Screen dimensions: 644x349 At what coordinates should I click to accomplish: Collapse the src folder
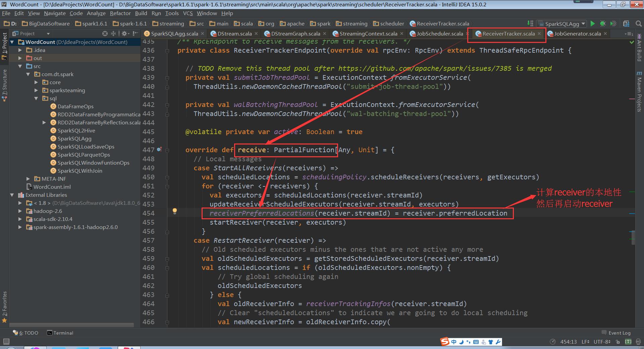[20, 66]
